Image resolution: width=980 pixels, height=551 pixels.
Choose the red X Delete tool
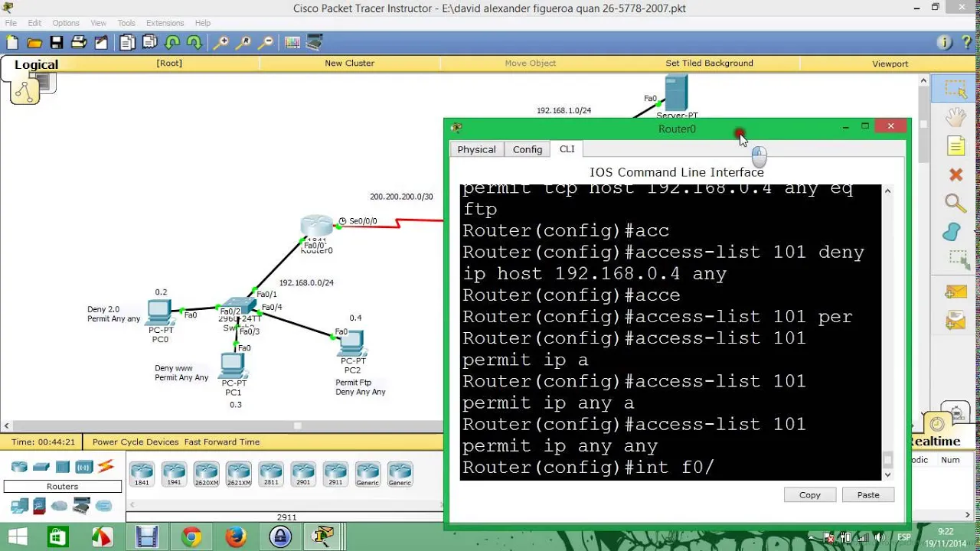tap(955, 174)
